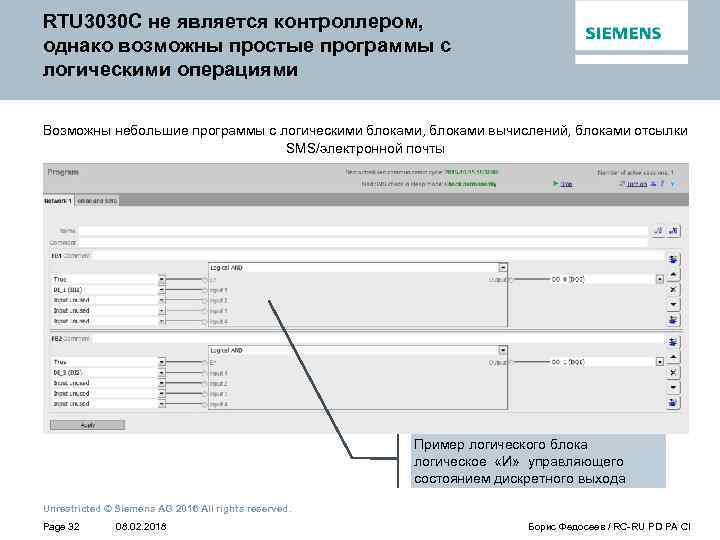The height and width of the screenshot is (540, 720).
Task: Open FB1 Input 2 unused dropdown
Action: 162,300
